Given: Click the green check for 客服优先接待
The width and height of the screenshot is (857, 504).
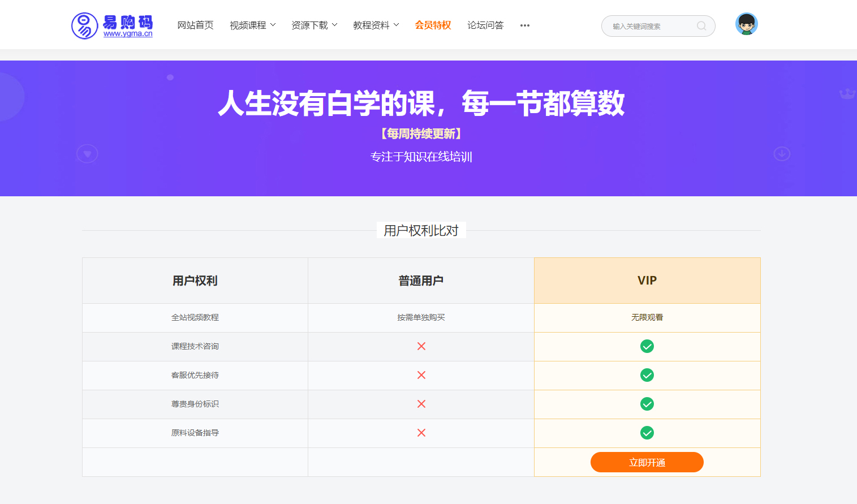Looking at the screenshot, I should coord(647,375).
